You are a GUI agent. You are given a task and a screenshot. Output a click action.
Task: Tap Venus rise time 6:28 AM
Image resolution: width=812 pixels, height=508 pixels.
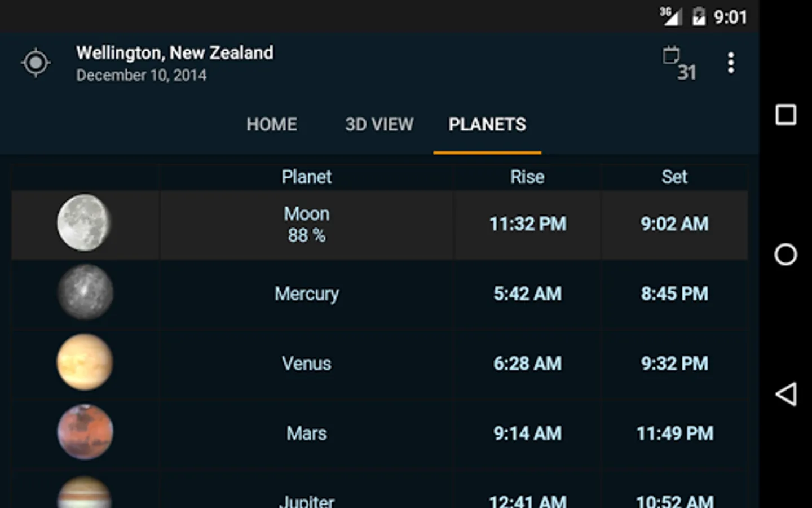(527, 364)
